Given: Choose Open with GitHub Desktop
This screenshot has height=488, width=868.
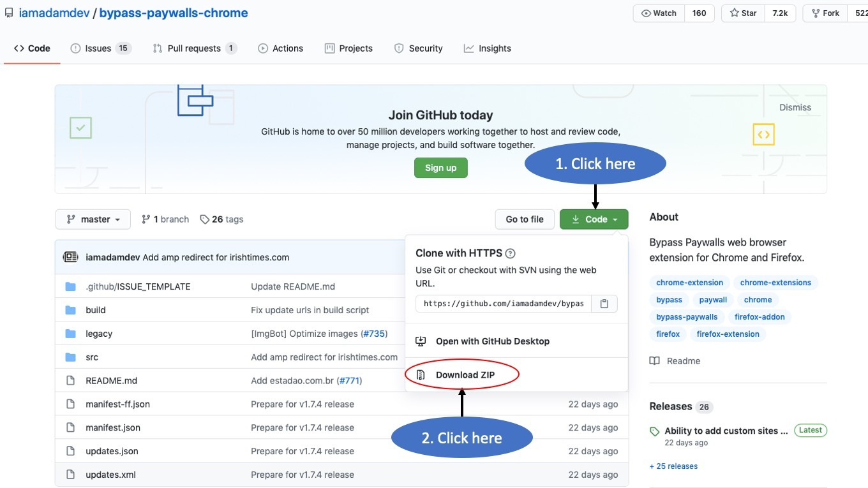Looking at the screenshot, I should [x=492, y=341].
